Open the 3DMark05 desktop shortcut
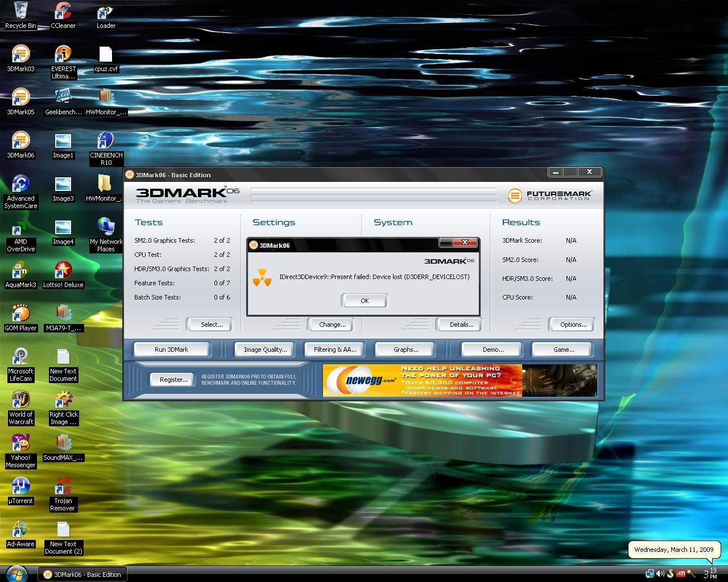This screenshot has height=582, width=728. (x=20, y=102)
